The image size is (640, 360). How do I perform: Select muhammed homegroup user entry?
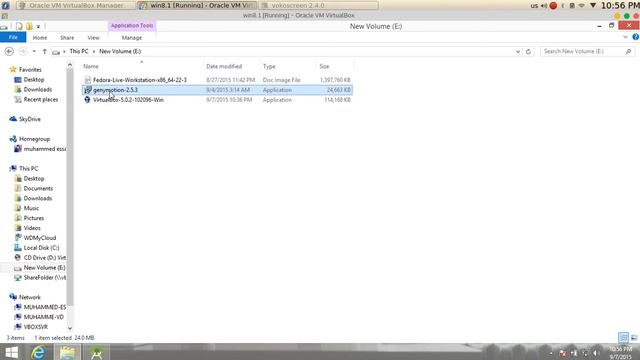tap(44, 149)
